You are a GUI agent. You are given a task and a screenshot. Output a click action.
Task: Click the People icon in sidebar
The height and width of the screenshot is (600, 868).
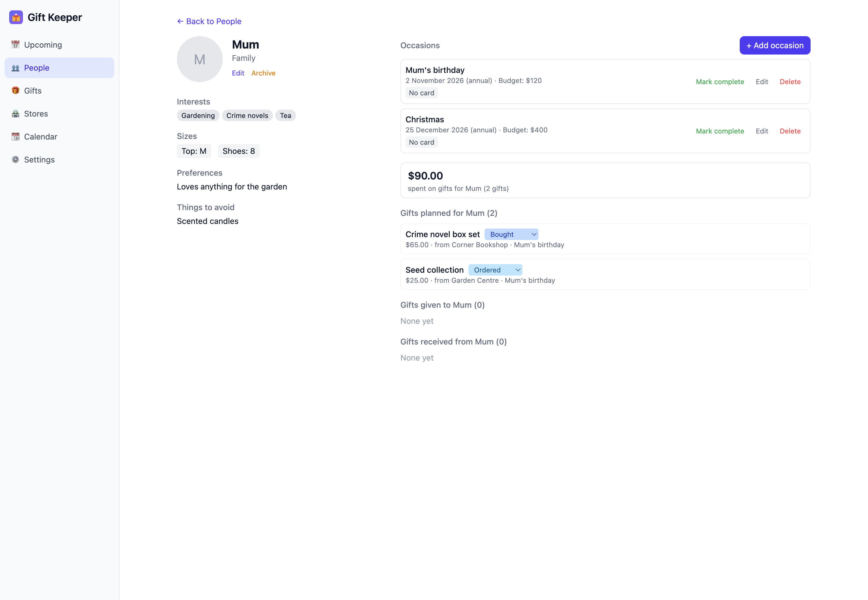tap(15, 68)
